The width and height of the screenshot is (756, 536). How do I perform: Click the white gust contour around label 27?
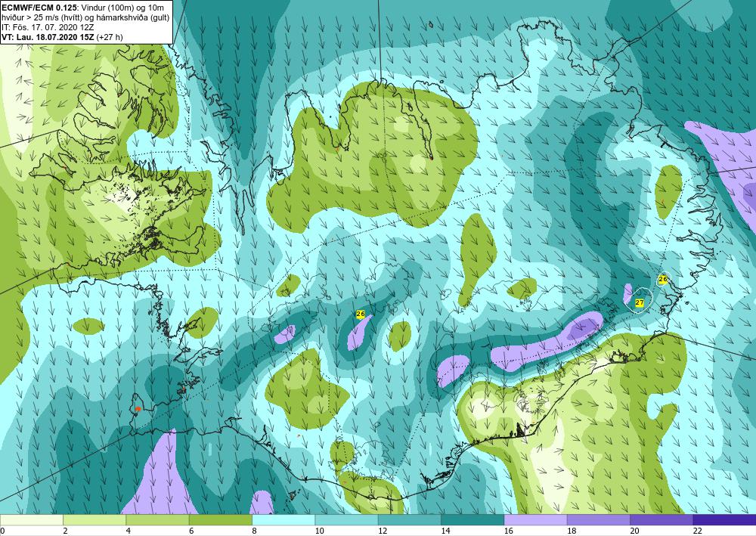pos(638,300)
